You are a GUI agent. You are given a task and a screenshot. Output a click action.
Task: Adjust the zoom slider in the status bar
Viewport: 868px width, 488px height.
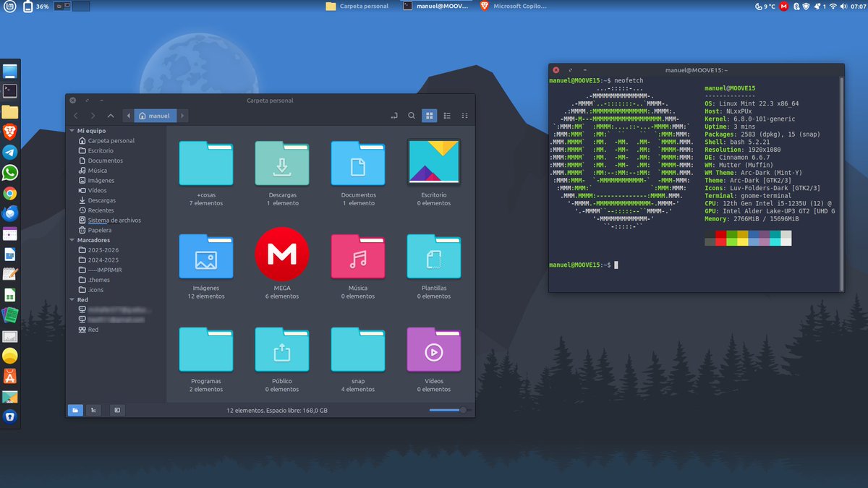tap(447, 410)
